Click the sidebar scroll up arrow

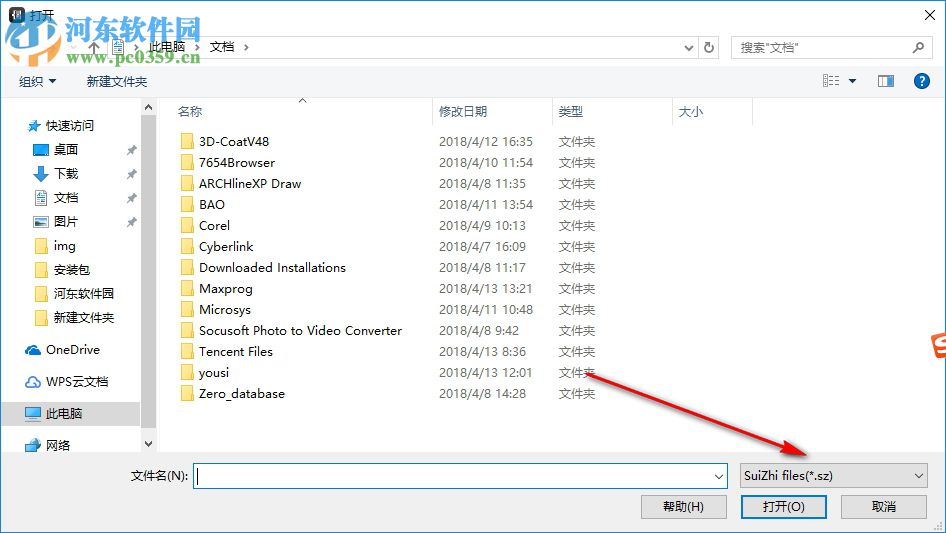pyautogui.click(x=148, y=107)
